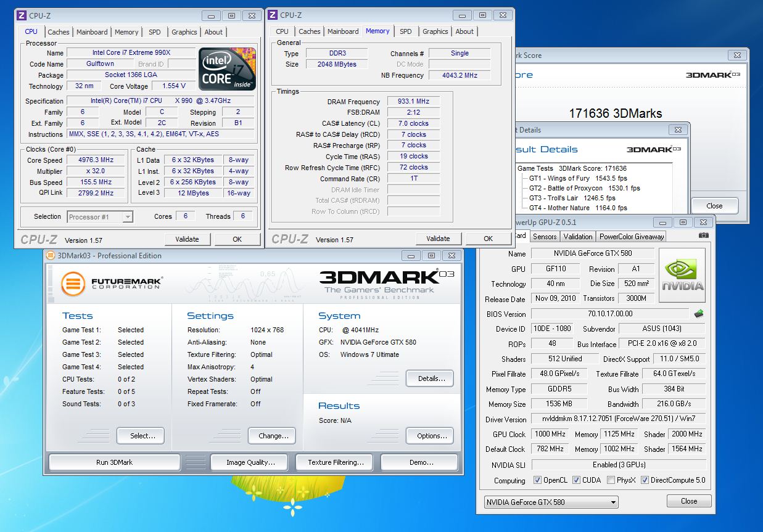Click the Core Speed value field
The width and height of the screenshot is (763, 532).
click(96, 160)
